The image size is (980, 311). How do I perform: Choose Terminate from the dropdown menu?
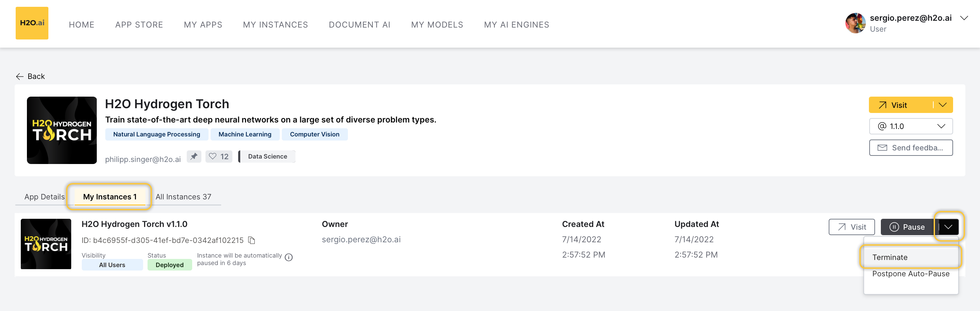910,258
